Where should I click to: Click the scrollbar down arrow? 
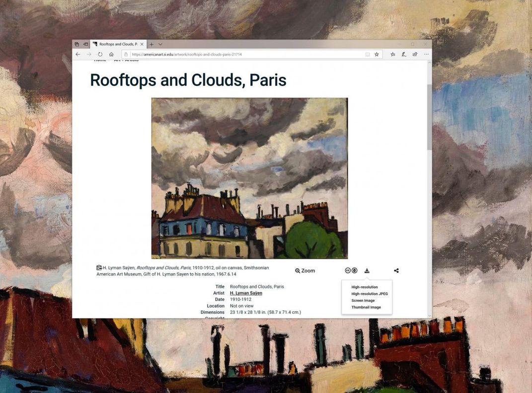click(429, 315)
